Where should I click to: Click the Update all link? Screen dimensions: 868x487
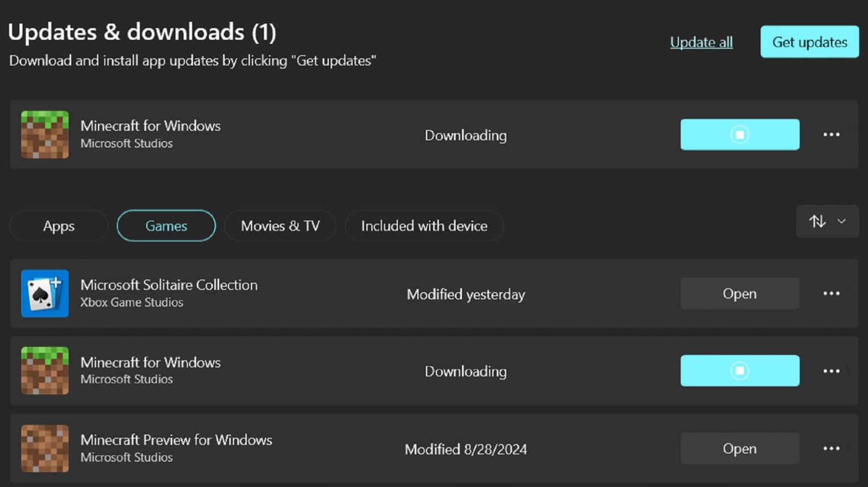[701, 42]
